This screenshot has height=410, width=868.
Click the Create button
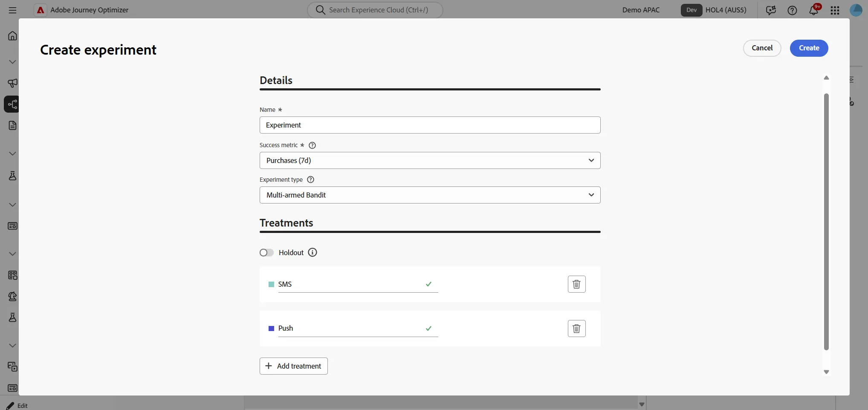click(809, 48)
